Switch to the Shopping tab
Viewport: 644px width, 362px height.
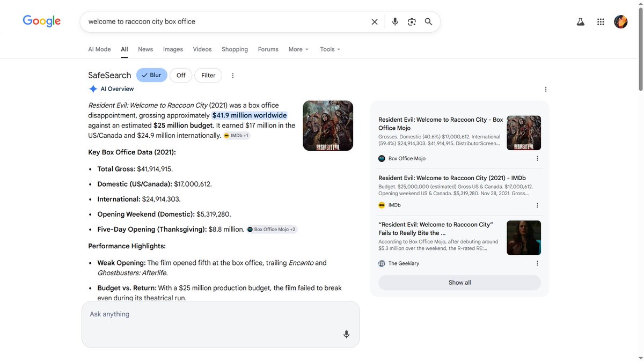pos(235,49)
